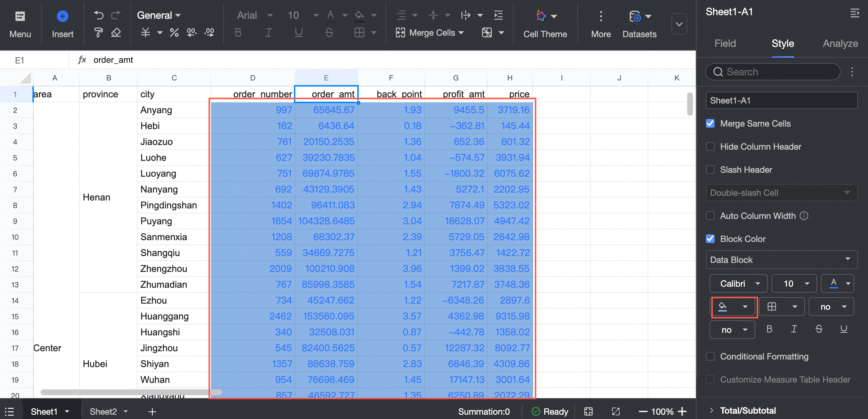868x419 pixels.
Task: Check Hide Column Header
Action: 710,146
